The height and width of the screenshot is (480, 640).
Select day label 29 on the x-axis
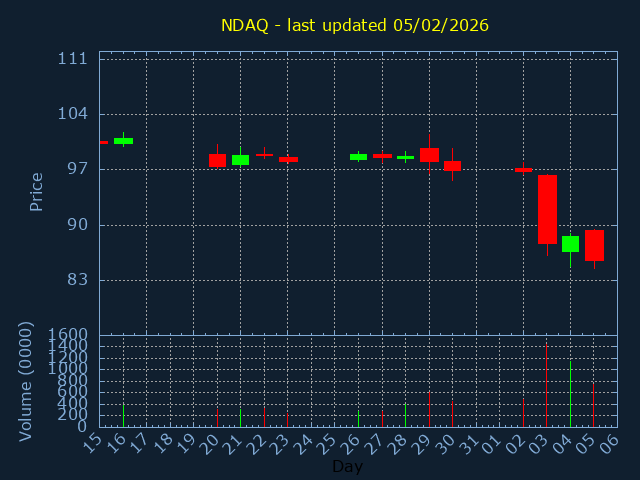[422, 444]
